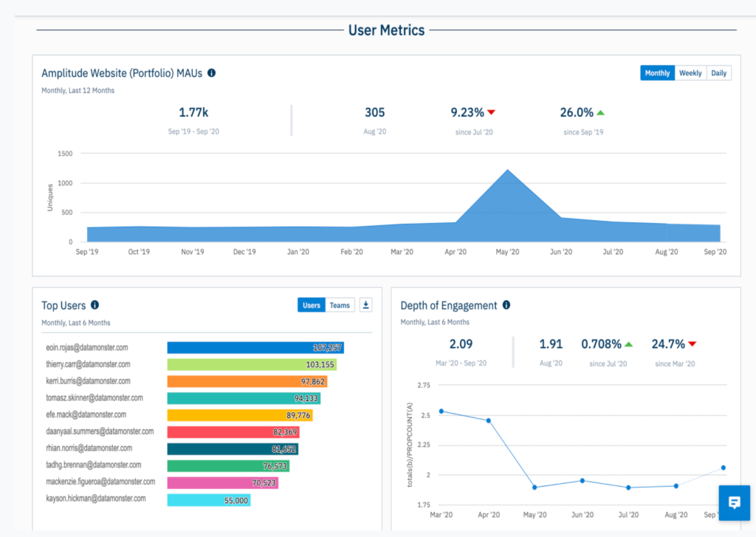Click kayson.hickman@datamonster.com user entry
Image resolution: width=756 pixels, height=537 pixels.
click(96, 499)
